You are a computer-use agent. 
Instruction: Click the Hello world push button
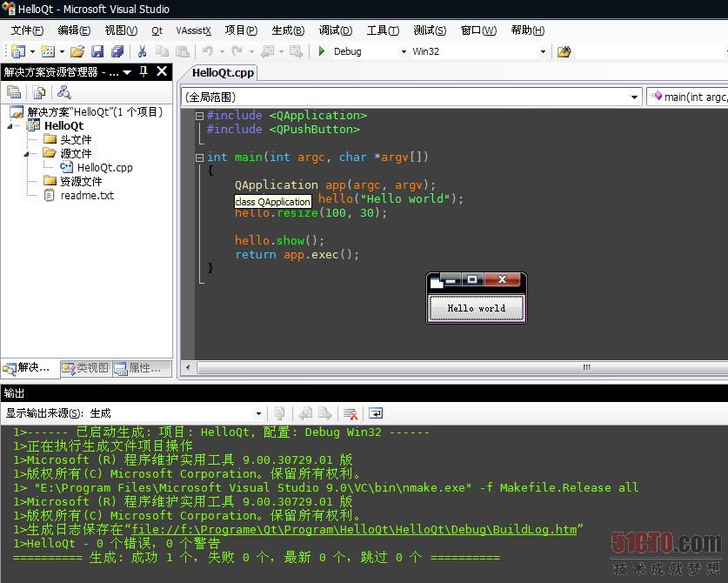[x=477, y=308]
